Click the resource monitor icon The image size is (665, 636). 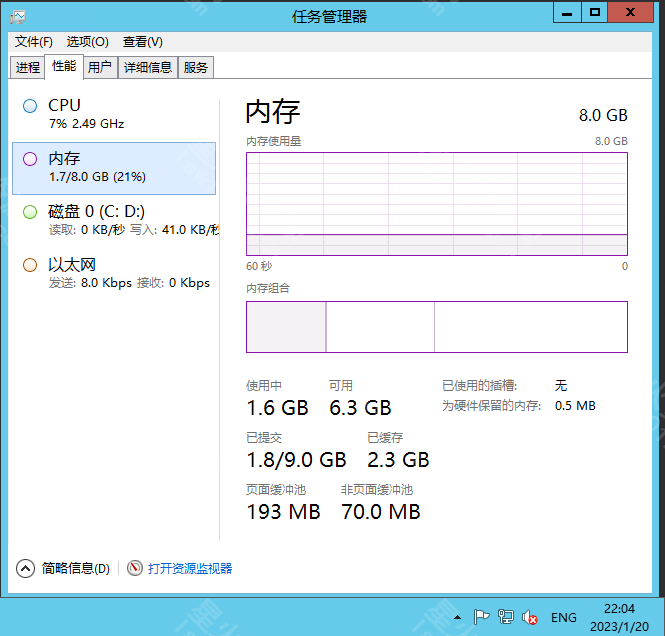[x=136, y=568]
